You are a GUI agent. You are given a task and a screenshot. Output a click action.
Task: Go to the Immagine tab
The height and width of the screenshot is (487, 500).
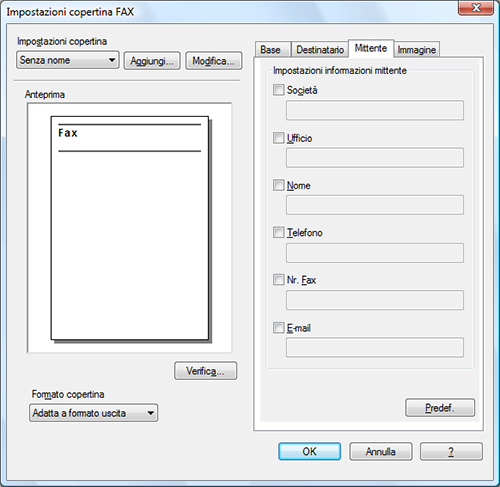click(x=417, y=50)
